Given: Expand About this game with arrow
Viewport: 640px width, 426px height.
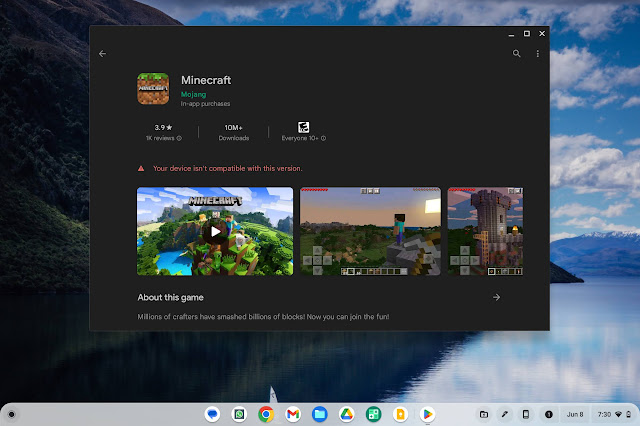Looking at the screenshot, I should (x=496, y=297).
